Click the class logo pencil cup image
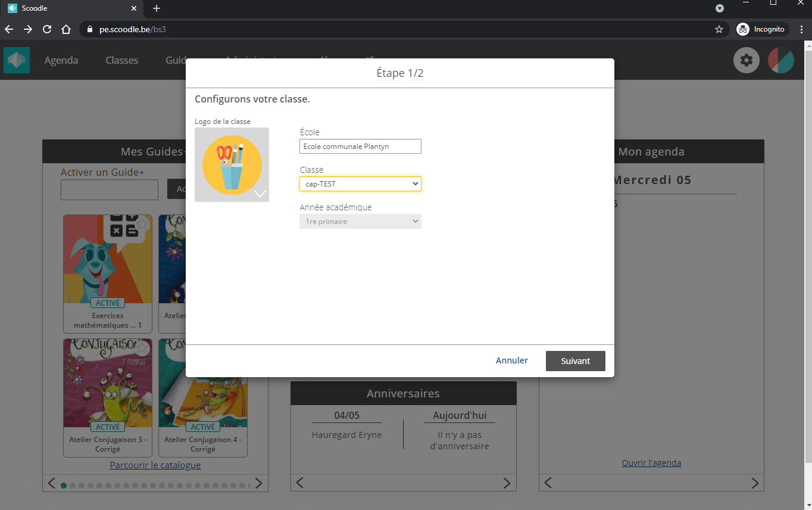This screenshot has width=812, height=510. pos(232,164)
